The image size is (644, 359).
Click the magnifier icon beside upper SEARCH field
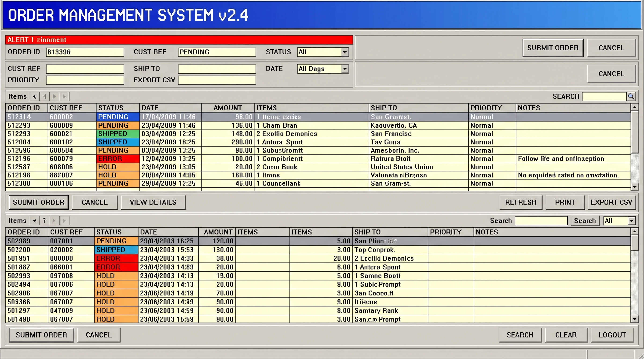pos(631,96)
